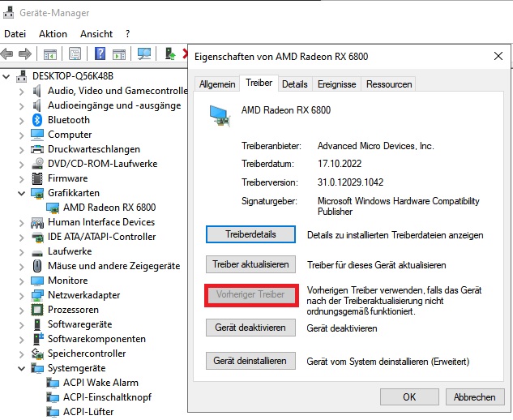Click the Bluetooth category icon
The width and height of the screenshot is (513, 420).
pyautogui.click(x=37, y=120)
